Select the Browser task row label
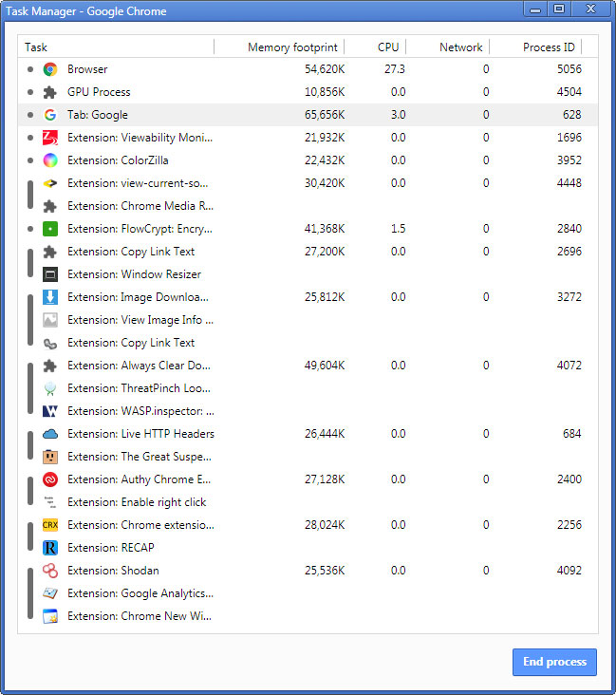 coord(87,69)
